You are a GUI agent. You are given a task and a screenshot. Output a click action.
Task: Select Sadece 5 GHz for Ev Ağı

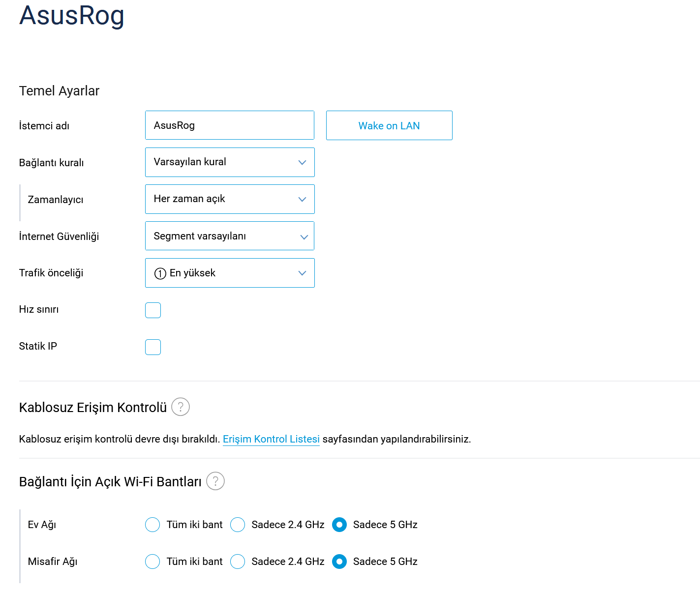(x=339, y=525)
